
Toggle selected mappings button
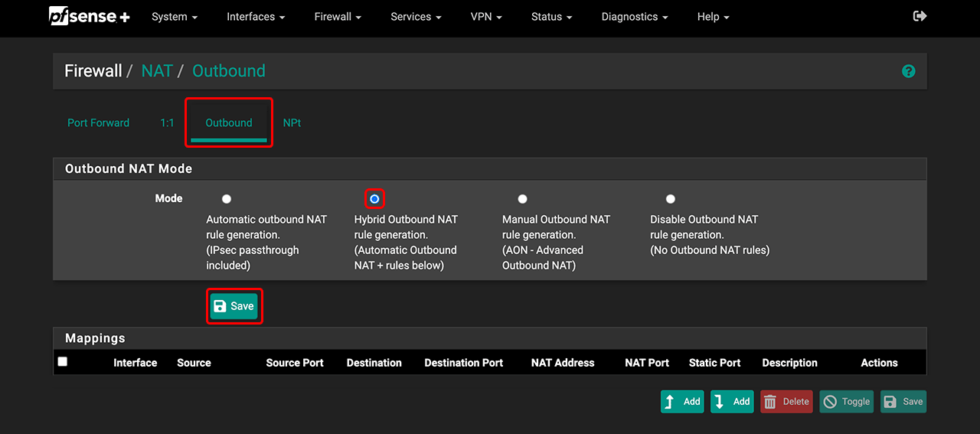(x=846, y=402)
